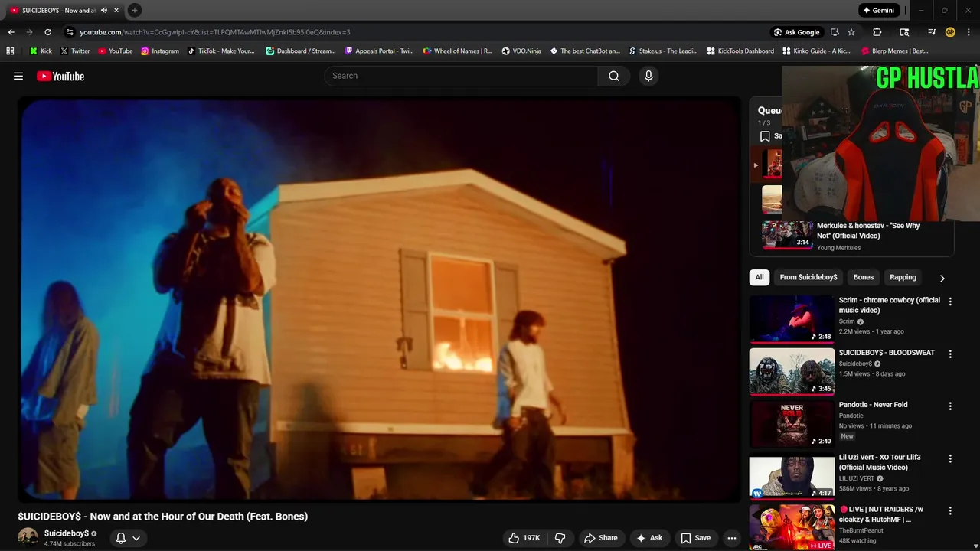This screenshot has height=551, width=980.
Task: Open the Kick bookmark
Action: pos(41,51)
